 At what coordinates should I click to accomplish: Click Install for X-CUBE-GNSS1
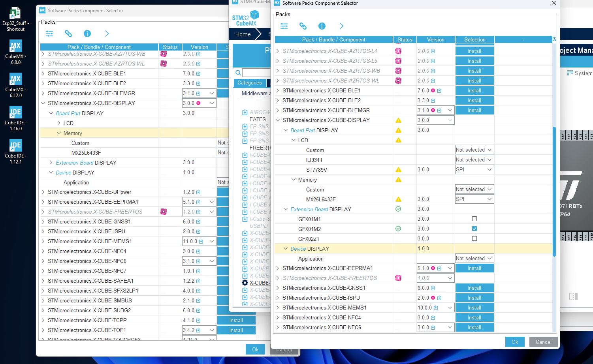[474, 287]
